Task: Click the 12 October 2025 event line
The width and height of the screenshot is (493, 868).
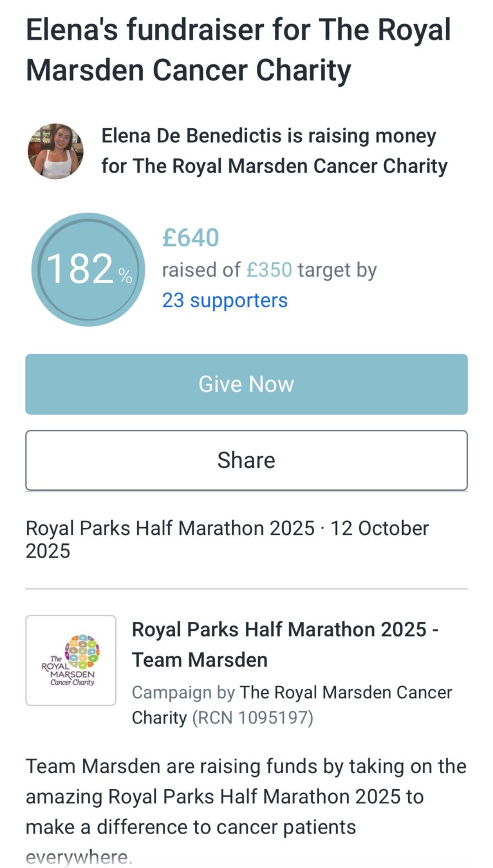Action: (x=379, y=528)
